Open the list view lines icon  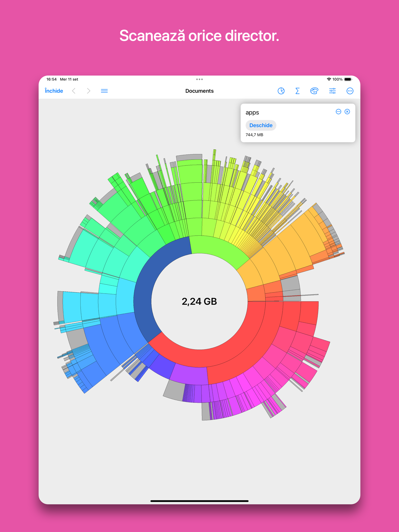104,91
